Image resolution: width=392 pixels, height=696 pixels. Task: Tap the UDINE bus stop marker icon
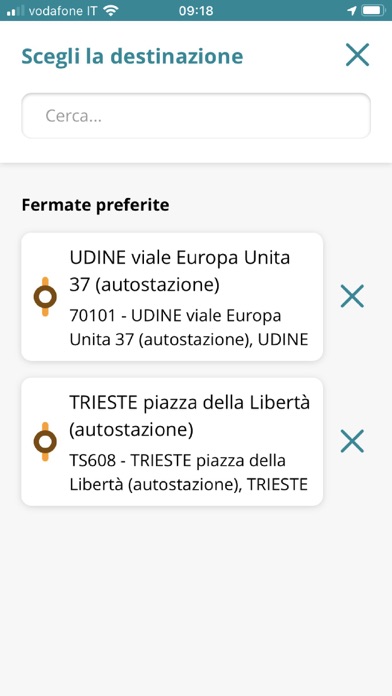click(45, 297)
